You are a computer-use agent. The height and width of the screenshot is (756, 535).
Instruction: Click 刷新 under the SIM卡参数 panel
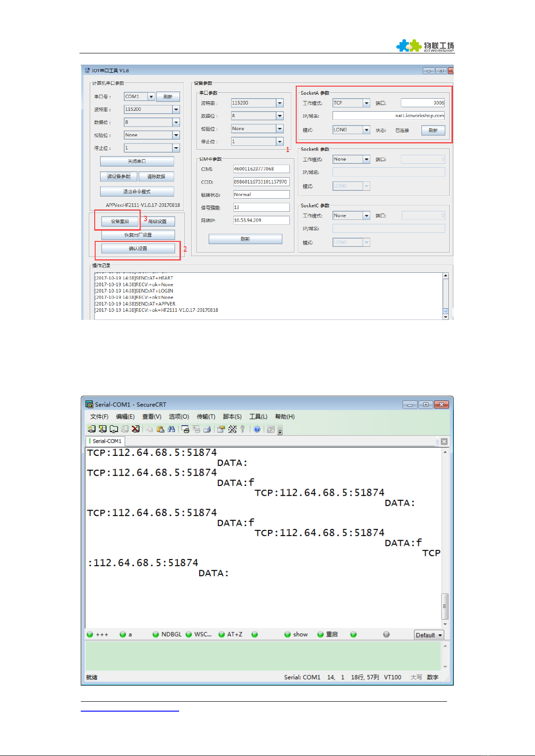[x=245, y=239]
